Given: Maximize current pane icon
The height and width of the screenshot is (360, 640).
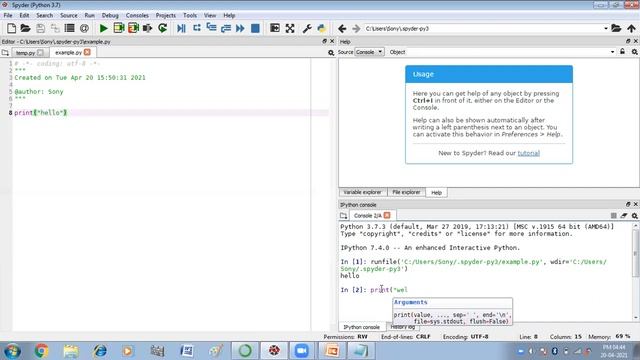Looking at the screenshot, I should [275, 28].
